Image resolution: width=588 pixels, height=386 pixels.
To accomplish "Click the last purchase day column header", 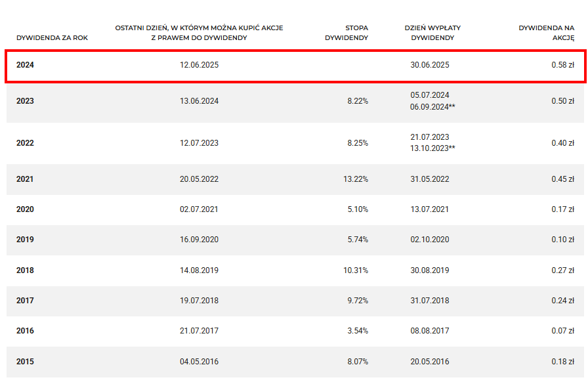I will 199,33.
